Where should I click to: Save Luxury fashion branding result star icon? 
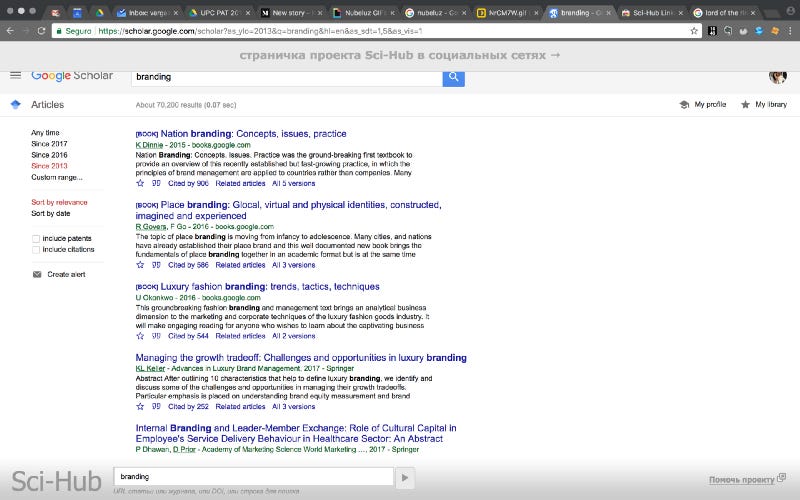click(x=140, y=336)
